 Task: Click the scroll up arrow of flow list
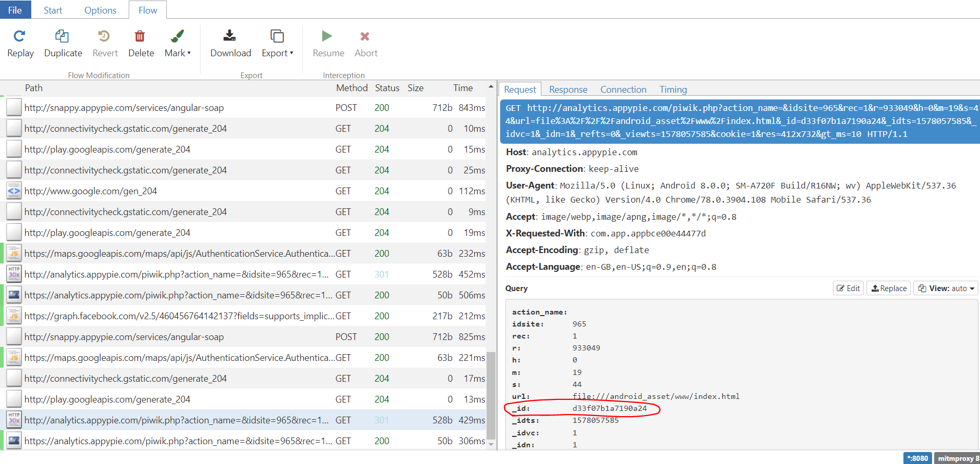click(x=491, y=86)
